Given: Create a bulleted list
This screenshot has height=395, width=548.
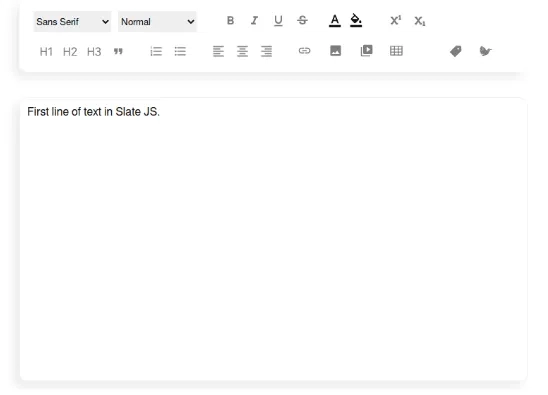Looking at the screenshot, I should [180, 51].
